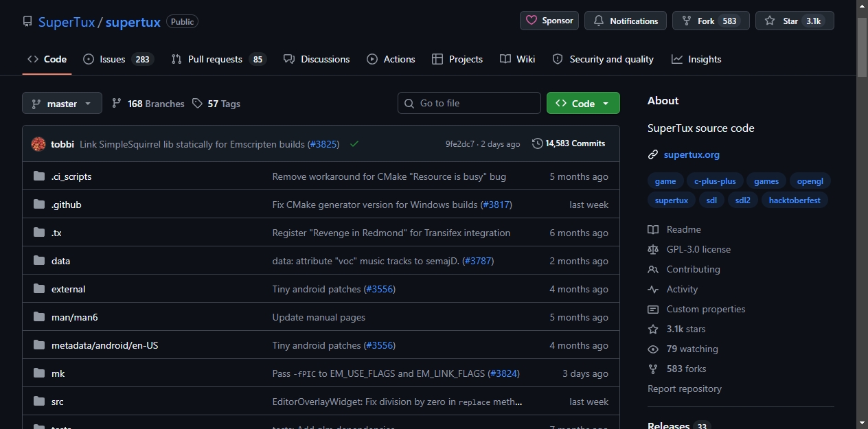Click the folder icon next to metadata/android/en-US
Image resolution: width=868 pixels, height=429 pixels.
(39, 345)
